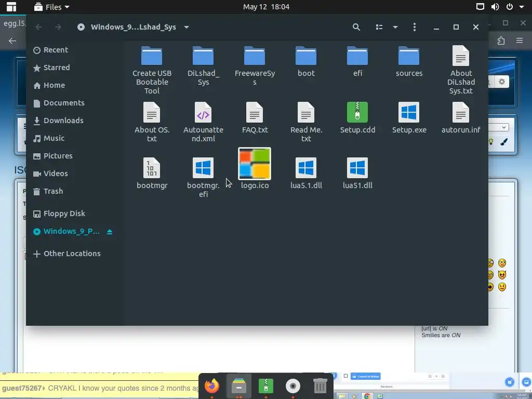Open the volume icon in system tray
The width and height of the screenshot is (532, 399).
(x=495, y=7)
